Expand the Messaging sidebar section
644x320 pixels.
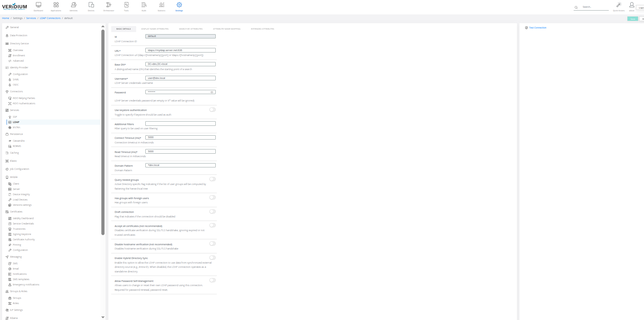click(16, 257)
